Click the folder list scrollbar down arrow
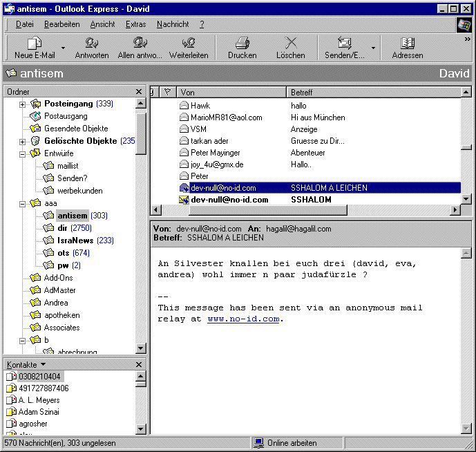This screenshot has height=452, width=476. pos(141,349)
